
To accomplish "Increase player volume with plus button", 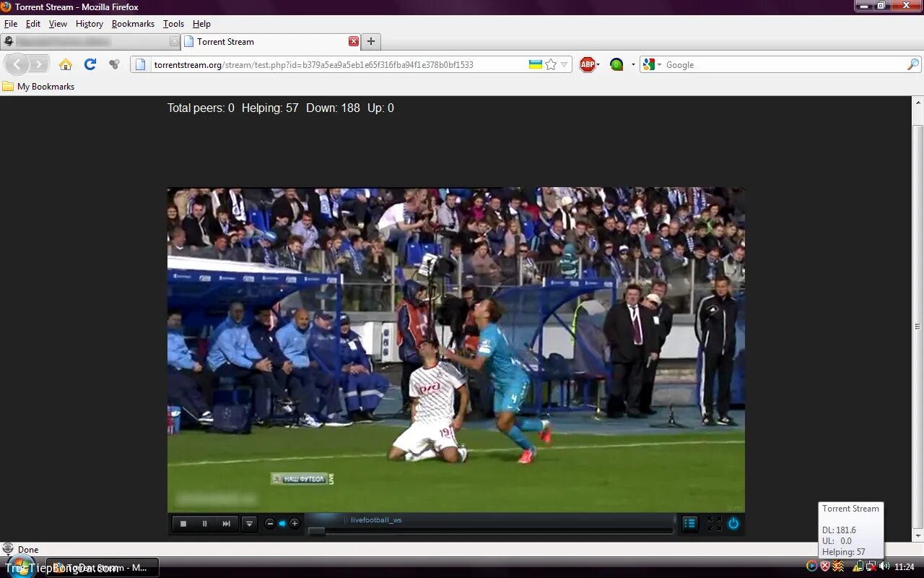I will pos(295,524).
